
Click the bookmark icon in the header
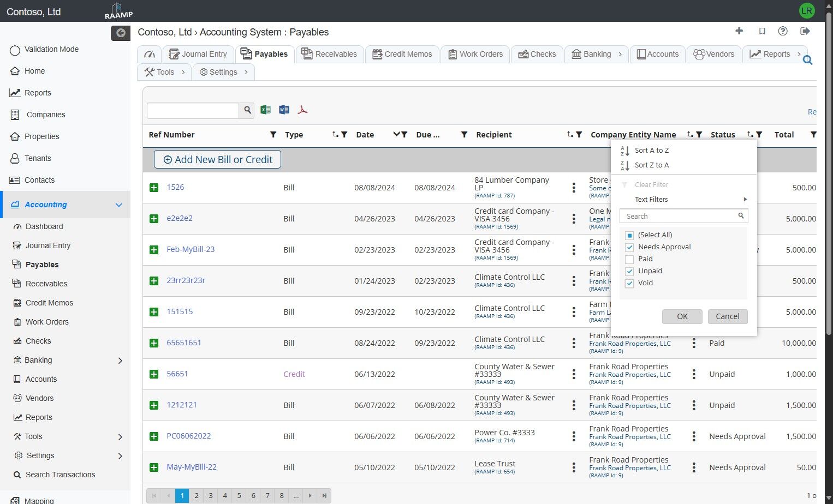[x=762, y=31]
